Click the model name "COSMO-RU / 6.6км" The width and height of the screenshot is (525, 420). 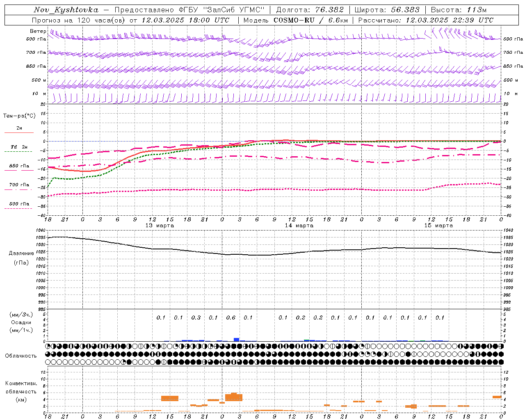coord(310,20)
